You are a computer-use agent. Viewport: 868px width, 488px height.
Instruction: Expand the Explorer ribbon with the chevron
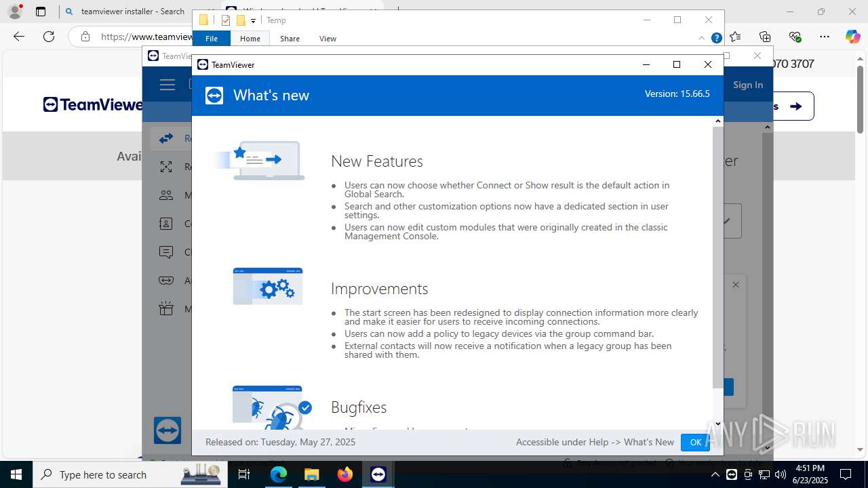tap(702, 39)
